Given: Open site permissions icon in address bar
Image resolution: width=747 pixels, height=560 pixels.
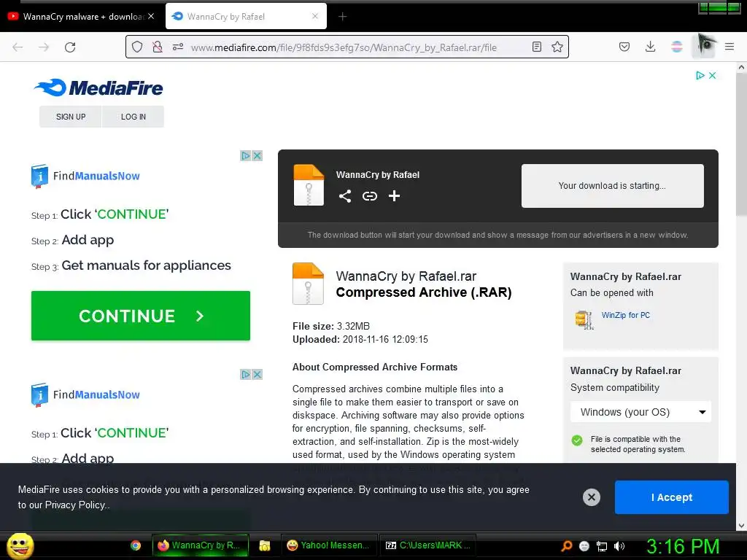Looking at the screenshot, I should tap(178, 47).
